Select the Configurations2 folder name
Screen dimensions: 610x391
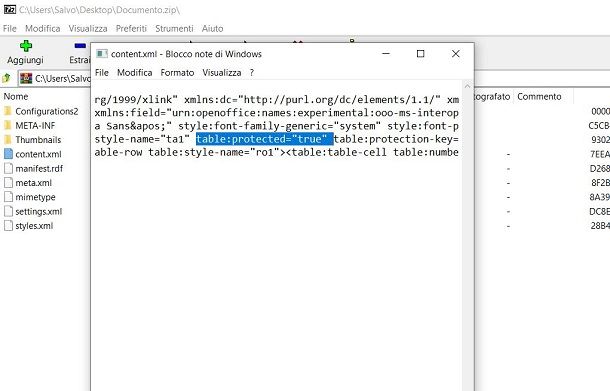tap(47, 111)
